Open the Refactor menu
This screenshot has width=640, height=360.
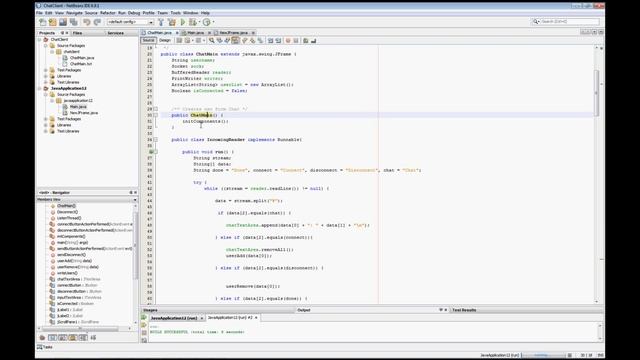[108, 13]
